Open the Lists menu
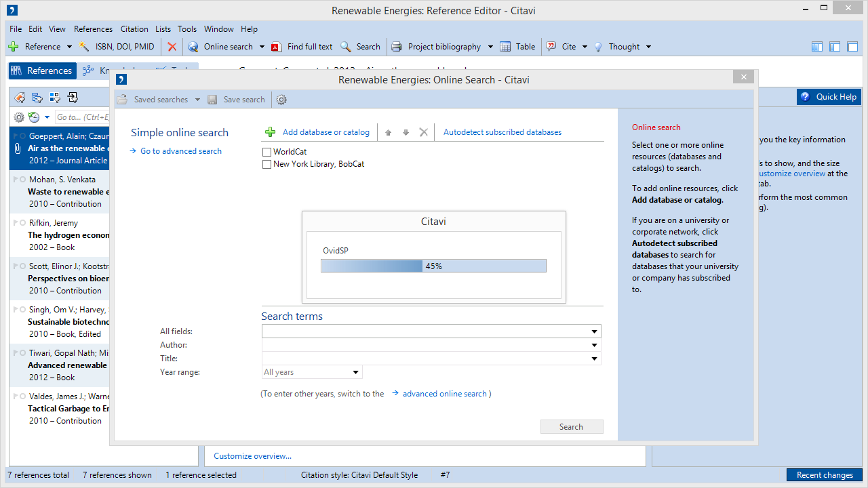868x488 pixels. pyautogui.click(x=163, y=29)
